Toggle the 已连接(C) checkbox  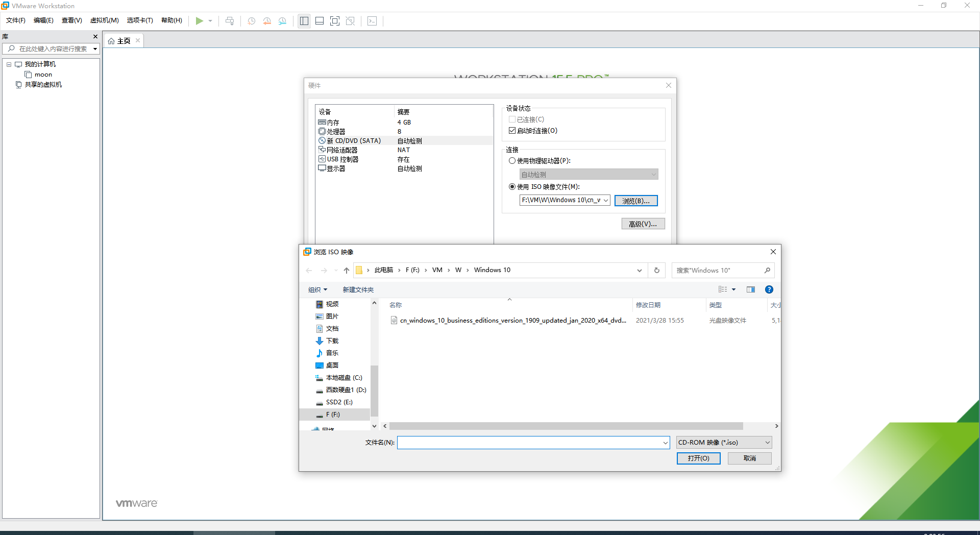[x=512, y=119]
